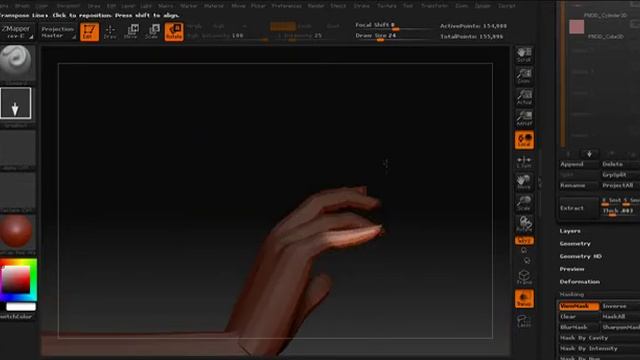Click the Inverse mask button
640x360 pixels.
621,306
